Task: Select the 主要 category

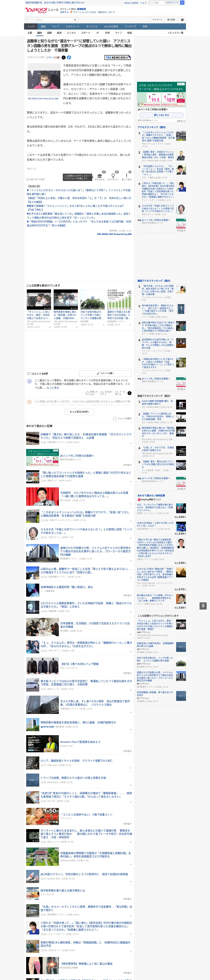Action: (30, 33)
